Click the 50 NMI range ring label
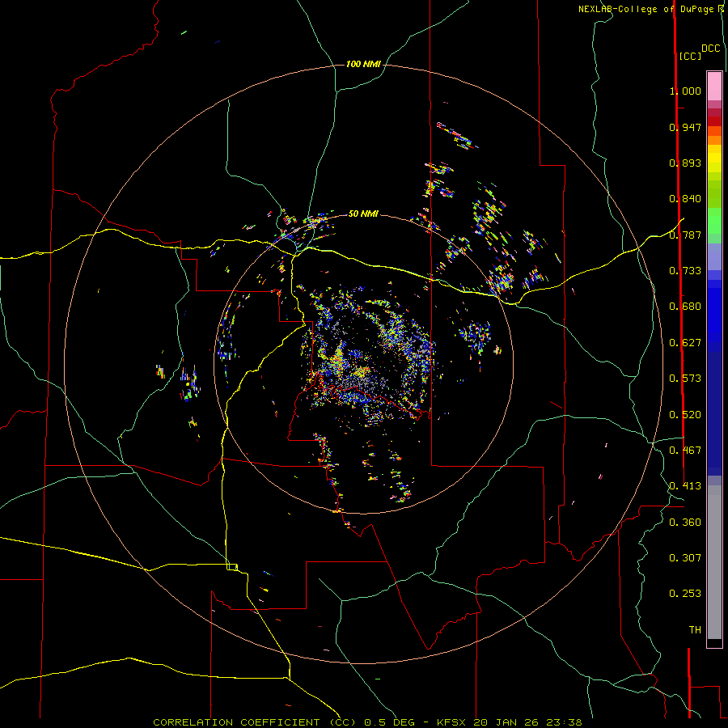 (x=363, y=214)
